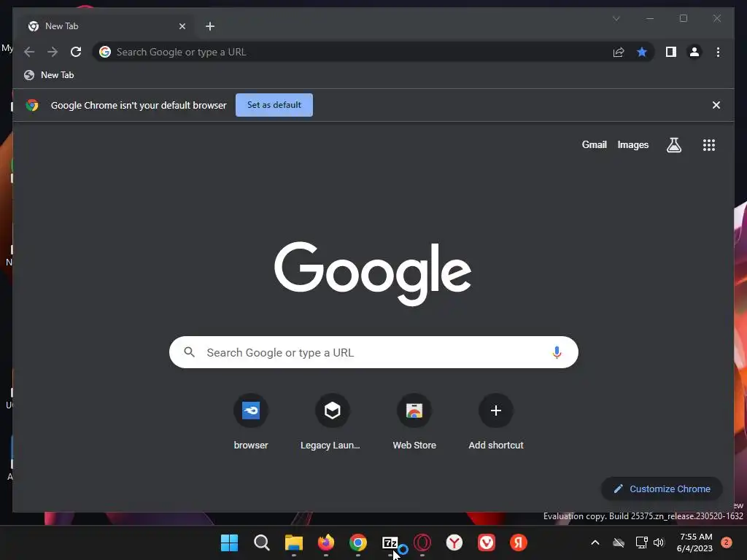Viewport: 747px width, 560px height.
Task: Open Search Labs flask icon
Action: click(673, 145)
